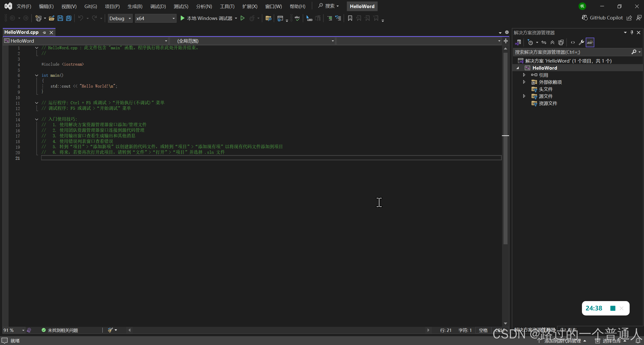Click 添加到源代码管理 in status bar
The width and height of the screenshot is (644, 345).
562,341
